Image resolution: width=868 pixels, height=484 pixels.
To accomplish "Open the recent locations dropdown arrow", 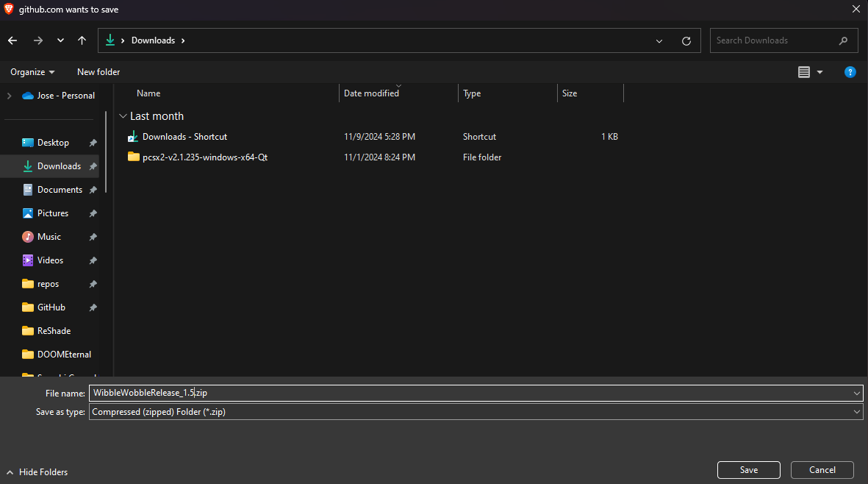I will coord(60,40).
